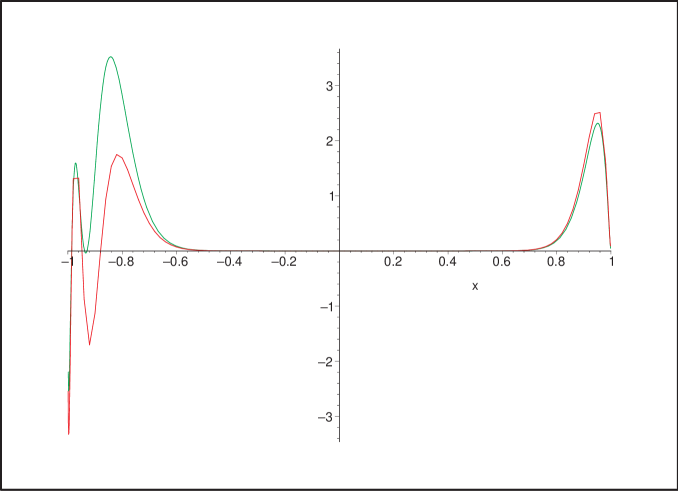
Task: Click the y-axis tick label −3
Action: [325, 416]
